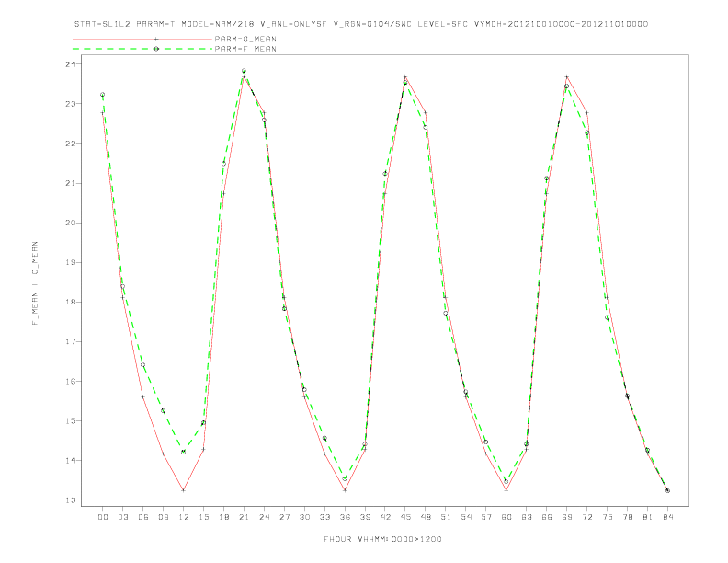
Task: Click x-axis forecast hour label 12
Action: 184,517
